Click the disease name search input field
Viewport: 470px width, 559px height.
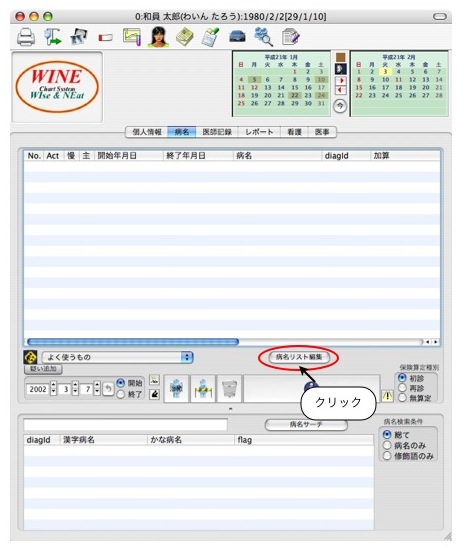[125, 425]
